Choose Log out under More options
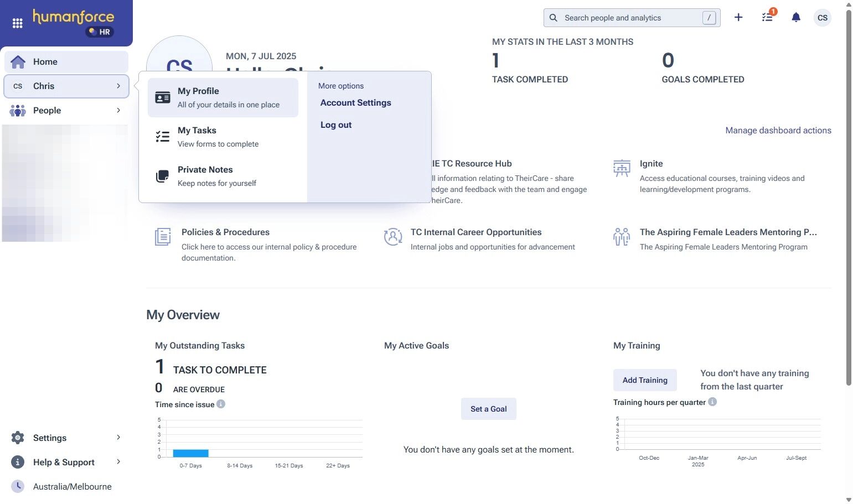This screenshot has height=504, width=853. (x=336, y=125)
